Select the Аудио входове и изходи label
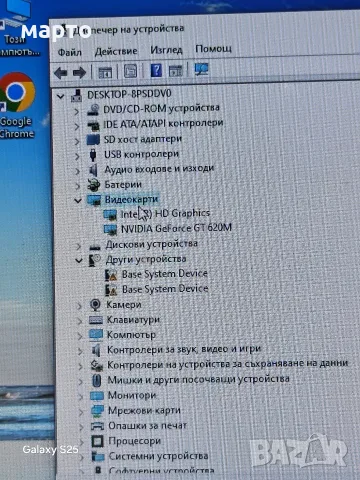 click(x=159, y=169)
